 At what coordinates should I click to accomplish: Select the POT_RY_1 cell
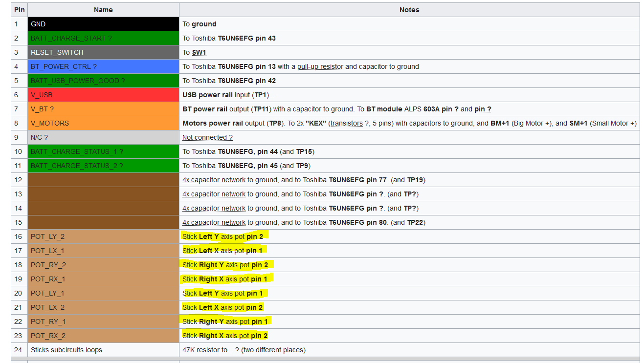pyautogui.click(x=103, y=321)
